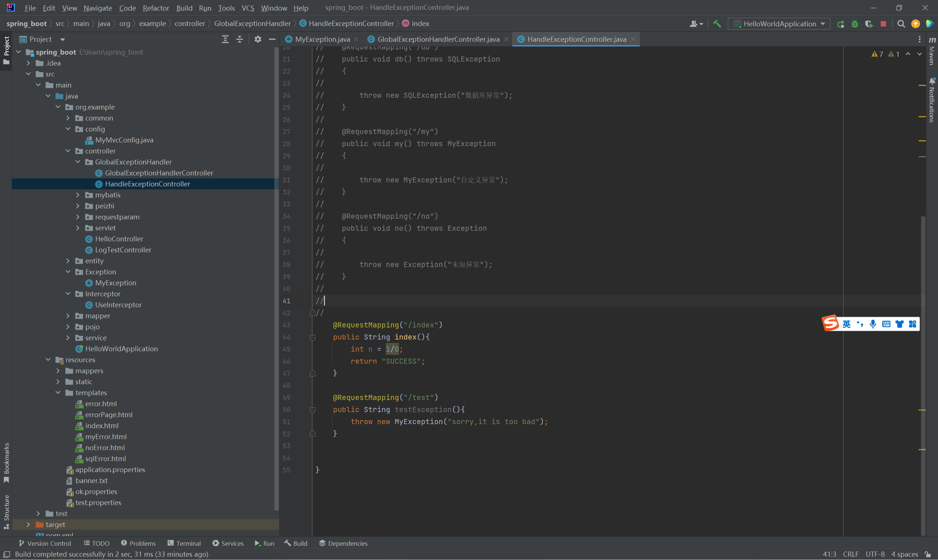Toggle fold marker at line 44
This screenshot has height=560, width=938.
(313, 337)
